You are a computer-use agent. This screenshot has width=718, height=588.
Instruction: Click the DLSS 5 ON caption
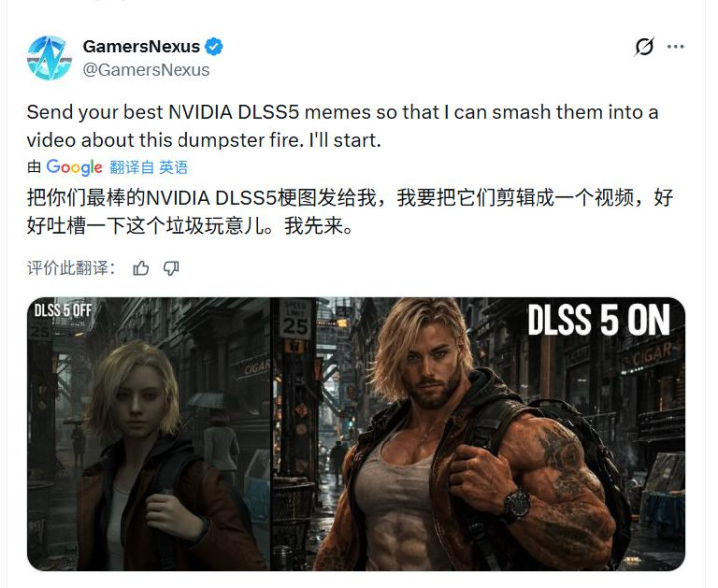[x=598, y=321]
